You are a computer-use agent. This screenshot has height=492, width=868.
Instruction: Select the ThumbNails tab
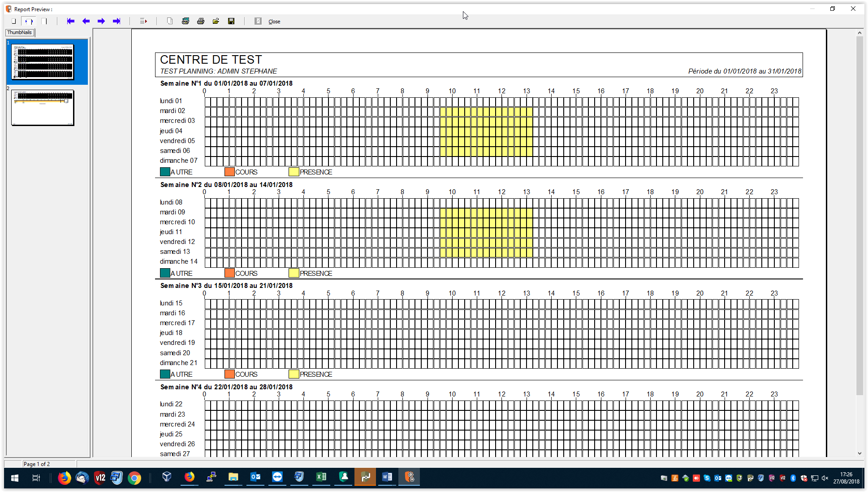point(20,32)
